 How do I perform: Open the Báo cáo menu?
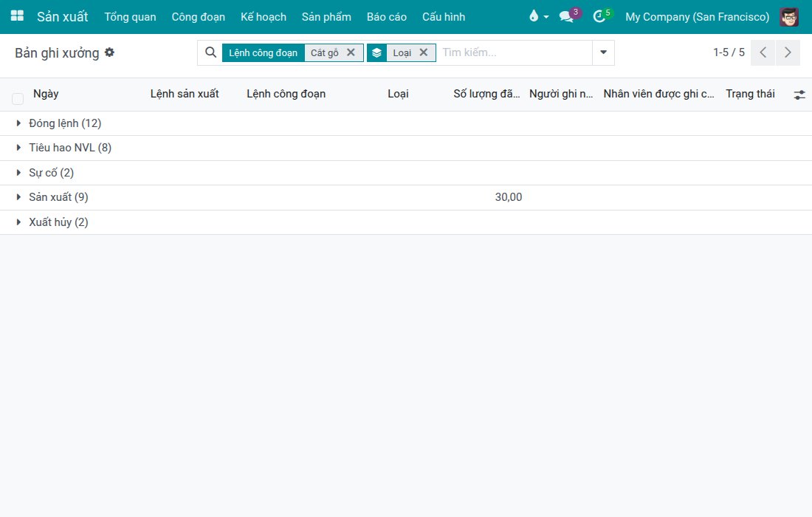click(387, 16)
